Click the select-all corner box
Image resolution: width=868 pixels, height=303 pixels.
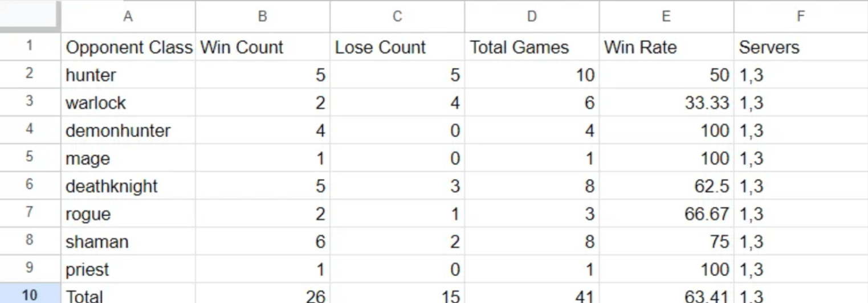click(30, 15)
